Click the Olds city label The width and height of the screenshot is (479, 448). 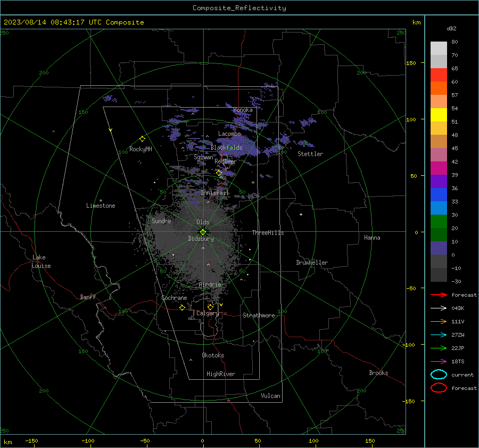203,222
